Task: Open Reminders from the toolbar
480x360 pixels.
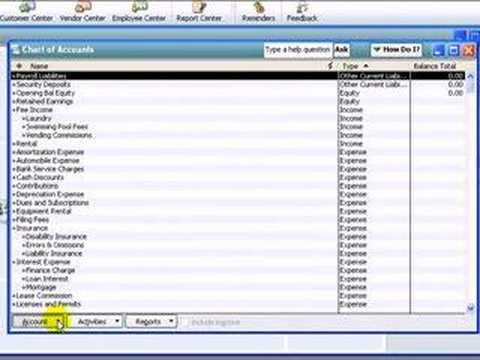Action: tap(258, 12)
